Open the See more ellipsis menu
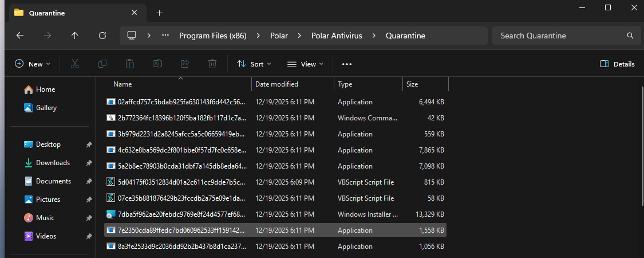The width and height of the screenshot is (644, 258). 346,64
